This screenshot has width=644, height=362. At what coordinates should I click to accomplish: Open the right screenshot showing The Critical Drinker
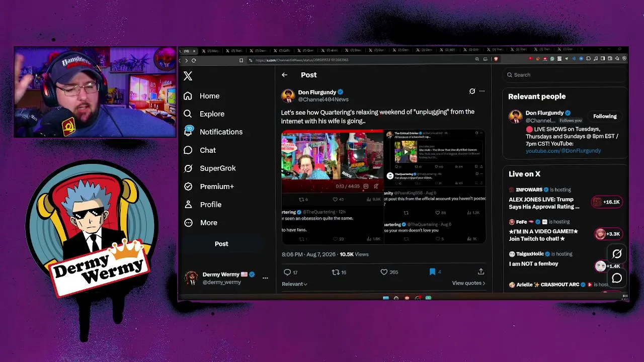point(435,188)
